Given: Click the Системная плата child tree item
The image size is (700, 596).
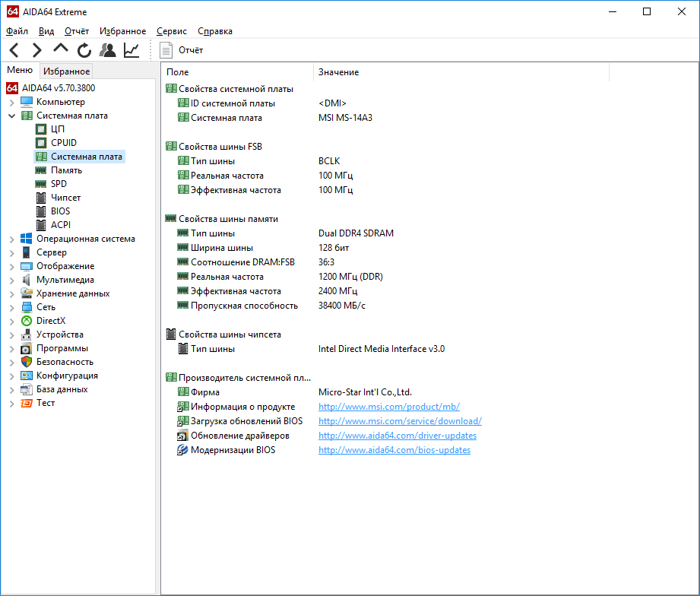Looking at the screenshot, I should tap(86, 157).
